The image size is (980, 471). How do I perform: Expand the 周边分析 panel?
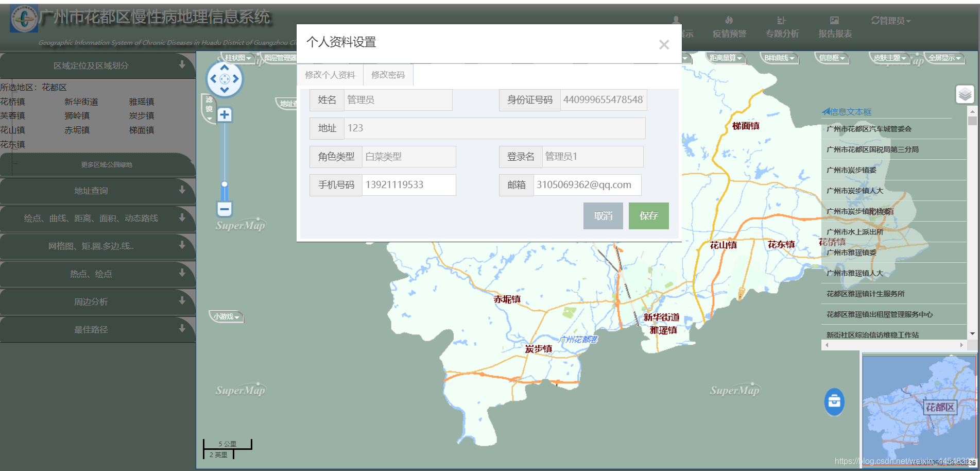tap(97, 302)
